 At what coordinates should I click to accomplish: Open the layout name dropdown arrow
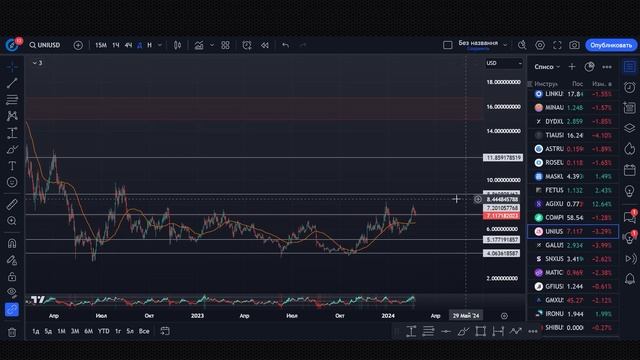pyautogui.click(x=505, y=45)
